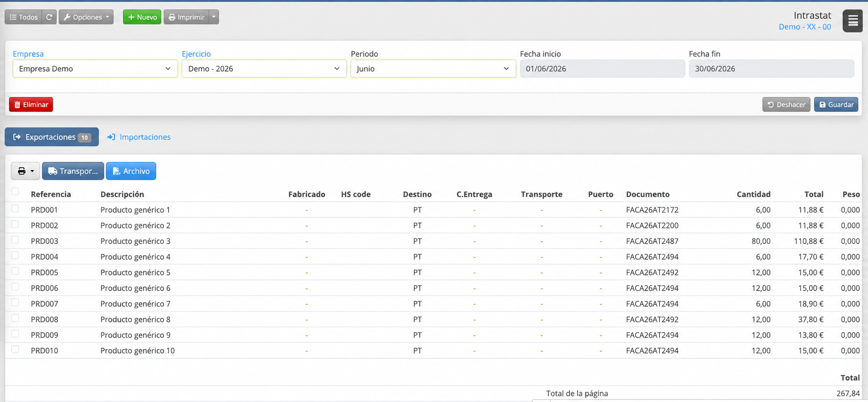Viewport: 868px width, 402px height.
Task: Click Producto genérico 7 description
Action: tap(136, 304)
